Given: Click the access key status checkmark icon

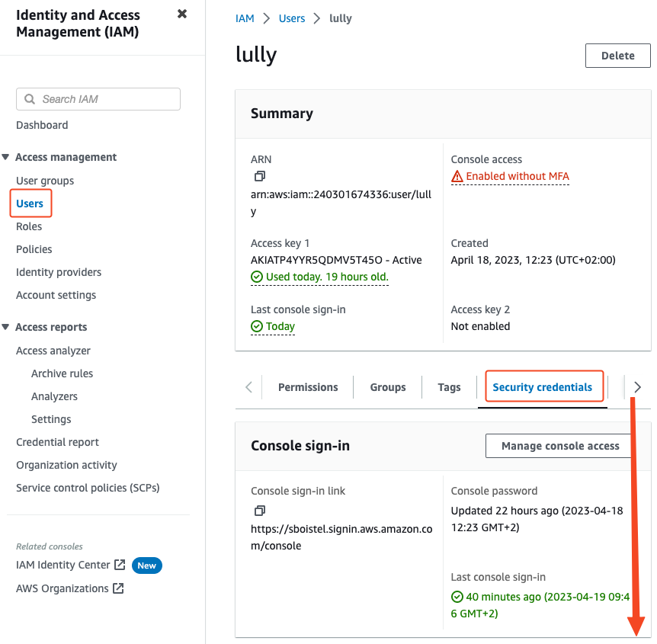Looking at the screenshot, I should tap(257, 277).
